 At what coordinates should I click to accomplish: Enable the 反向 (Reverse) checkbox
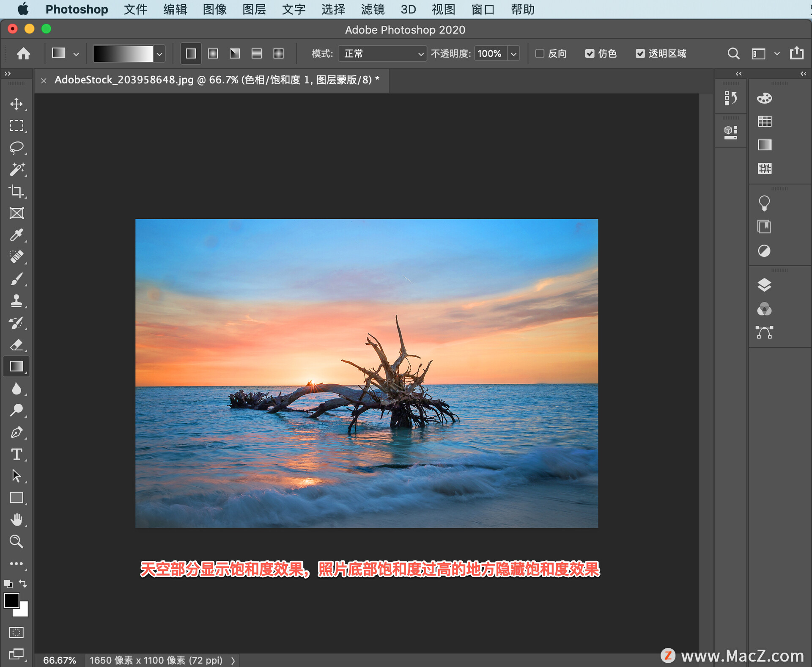[x=540, y=54]
